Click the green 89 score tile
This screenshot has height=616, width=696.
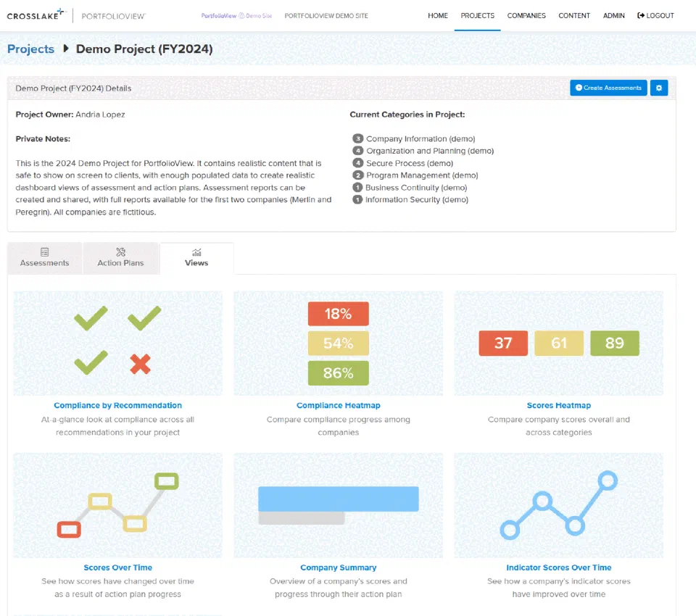pos(615,343)
